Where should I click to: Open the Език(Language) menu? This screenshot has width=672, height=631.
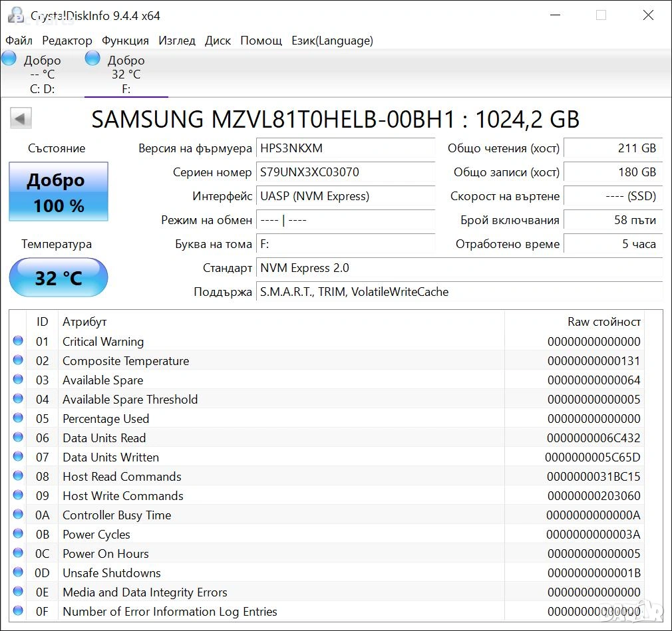point(332,41)
